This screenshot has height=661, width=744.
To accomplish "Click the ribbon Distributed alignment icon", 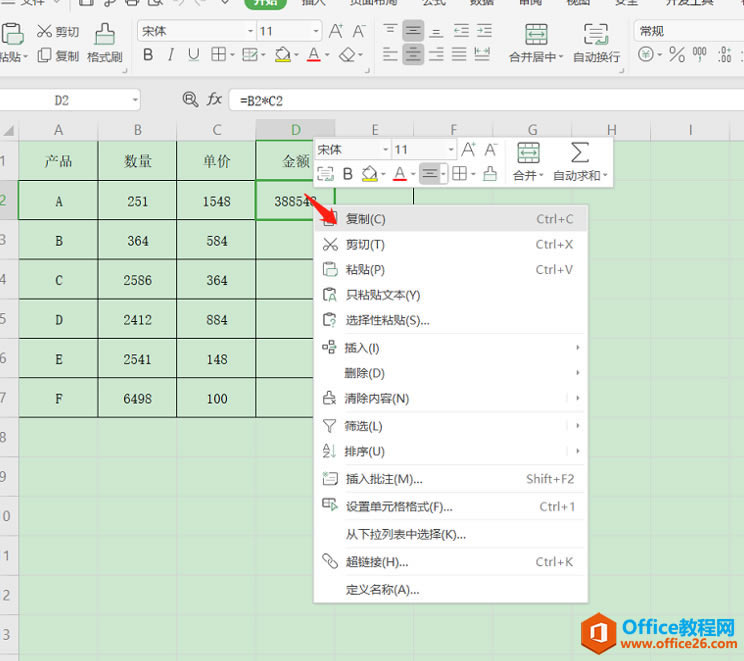I will [x=482, y=54].
